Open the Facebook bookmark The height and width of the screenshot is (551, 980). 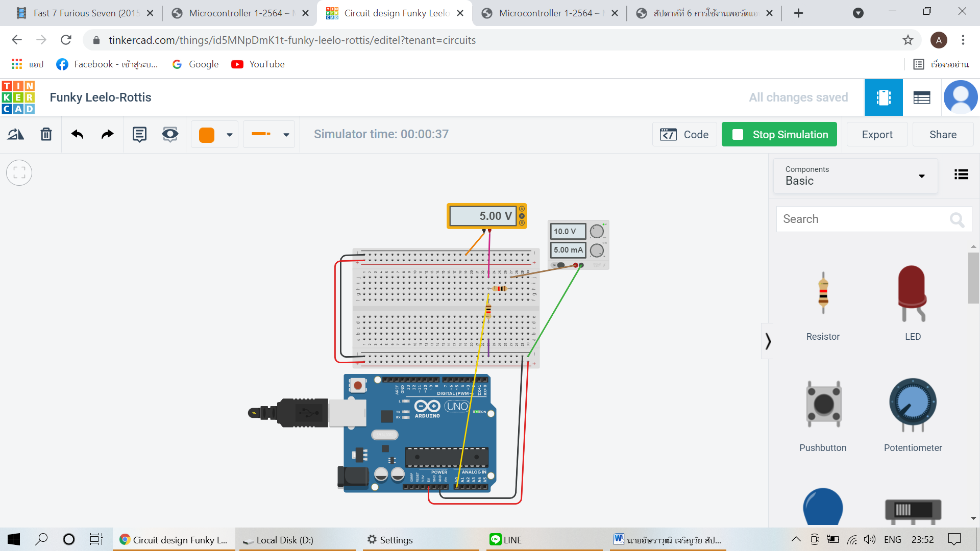(107, 64)
